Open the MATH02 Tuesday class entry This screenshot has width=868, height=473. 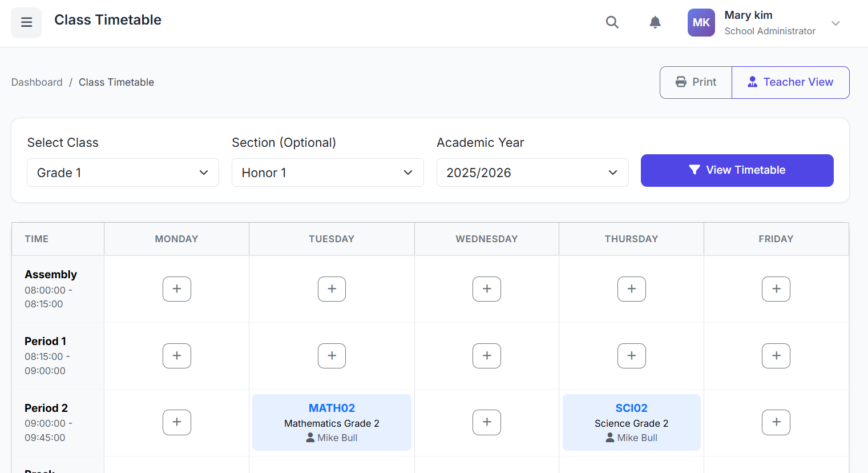tap(332, 422)
